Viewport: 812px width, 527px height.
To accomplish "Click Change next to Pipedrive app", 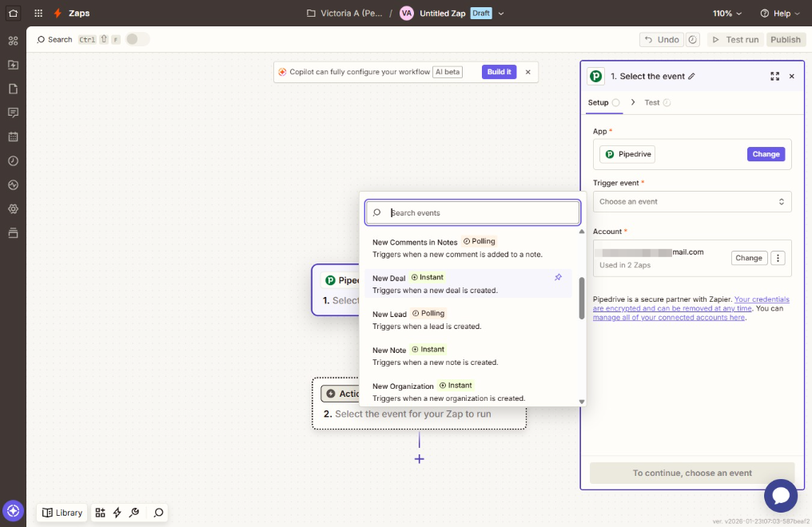I will coord(766,154).
